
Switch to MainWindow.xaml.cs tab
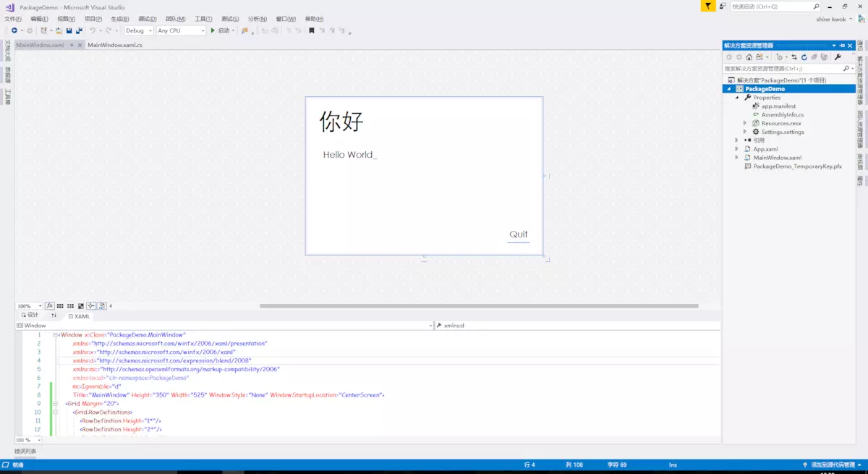(115, 45)
